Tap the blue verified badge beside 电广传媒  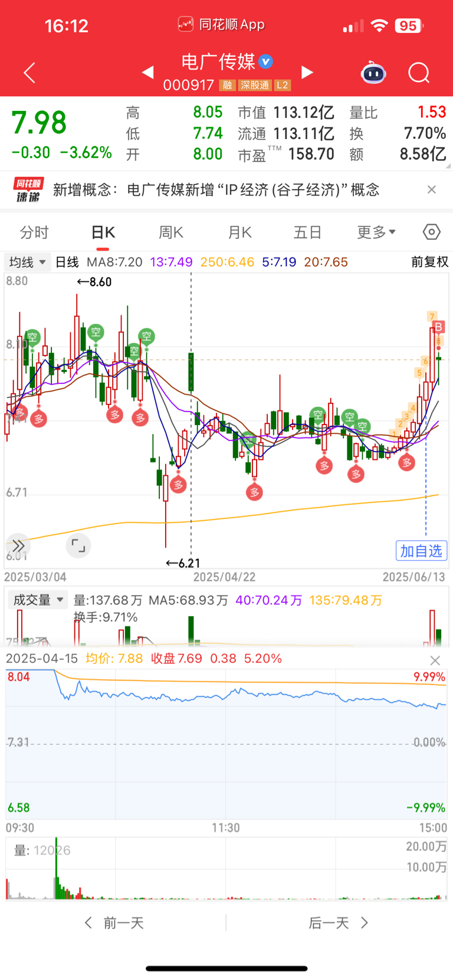(x=266, y=61)
